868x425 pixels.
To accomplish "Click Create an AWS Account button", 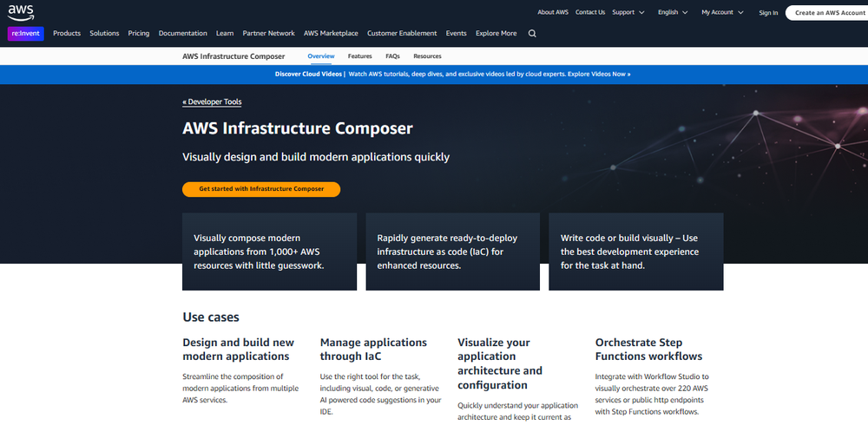I will click(x=829, y=13).
